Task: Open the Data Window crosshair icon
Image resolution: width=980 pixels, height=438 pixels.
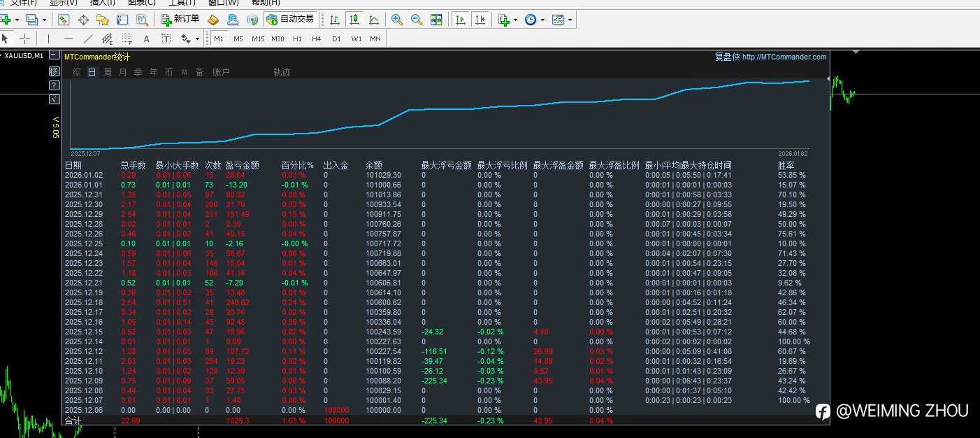Action: point(83,20)
